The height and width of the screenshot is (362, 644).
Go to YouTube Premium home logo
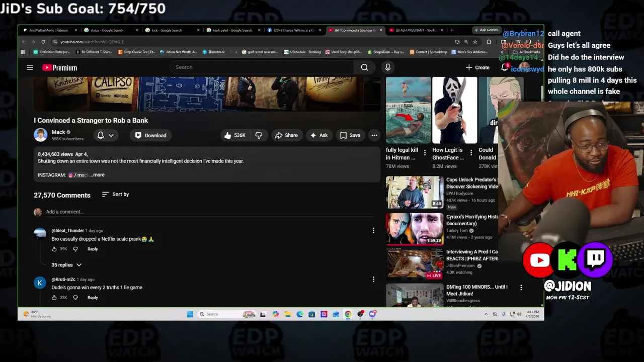pyautogui.click(x=59, y=67)
